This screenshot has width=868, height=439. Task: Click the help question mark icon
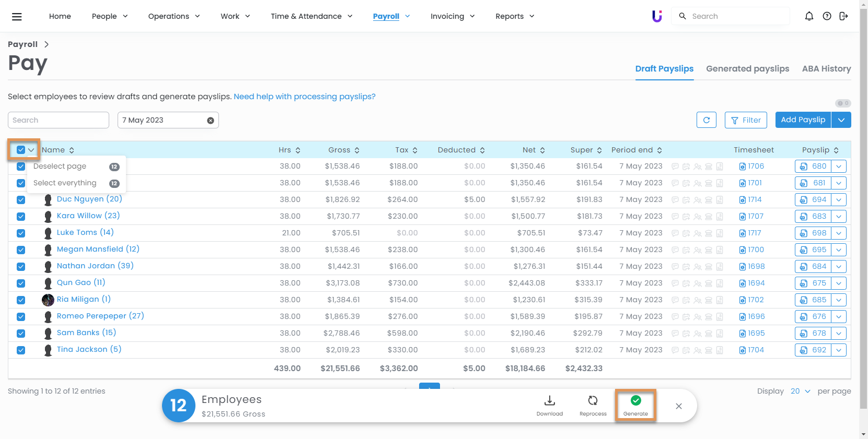(x=827, y=16)
